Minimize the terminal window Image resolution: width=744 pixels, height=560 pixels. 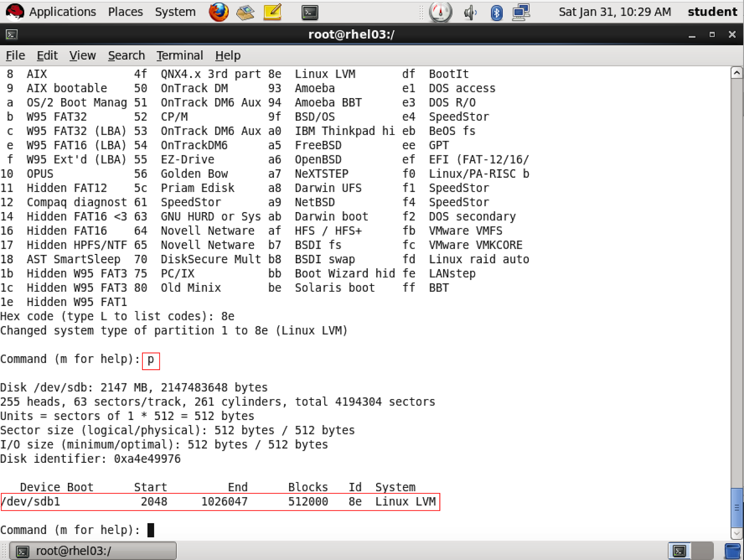692,35
